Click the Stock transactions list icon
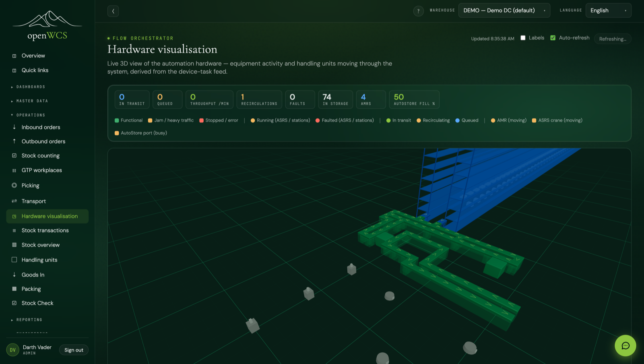The image size is (644, 364). (14, 230)
